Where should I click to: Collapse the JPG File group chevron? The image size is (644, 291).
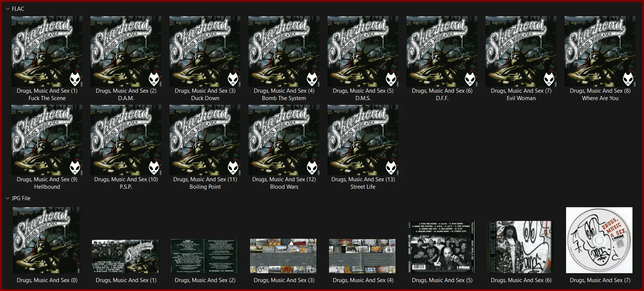coord(7,198)
